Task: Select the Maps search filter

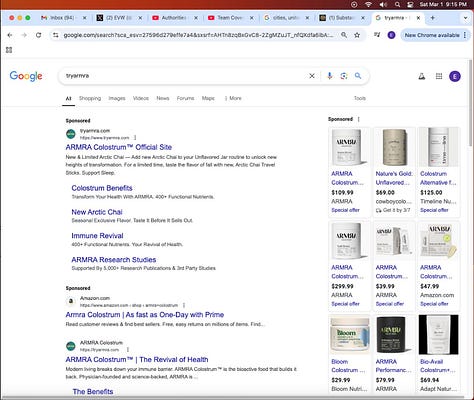Action: pyautogui.click(x=208, y=98)
